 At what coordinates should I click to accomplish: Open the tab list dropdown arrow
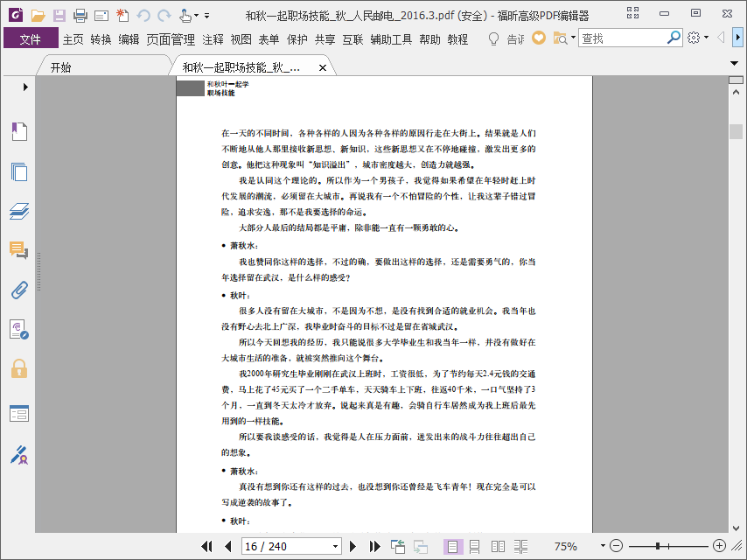(734, 63)
